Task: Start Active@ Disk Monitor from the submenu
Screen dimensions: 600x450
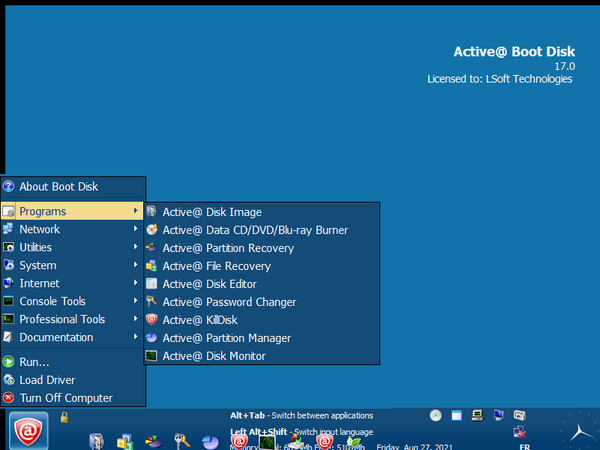Action: [262, 356]
